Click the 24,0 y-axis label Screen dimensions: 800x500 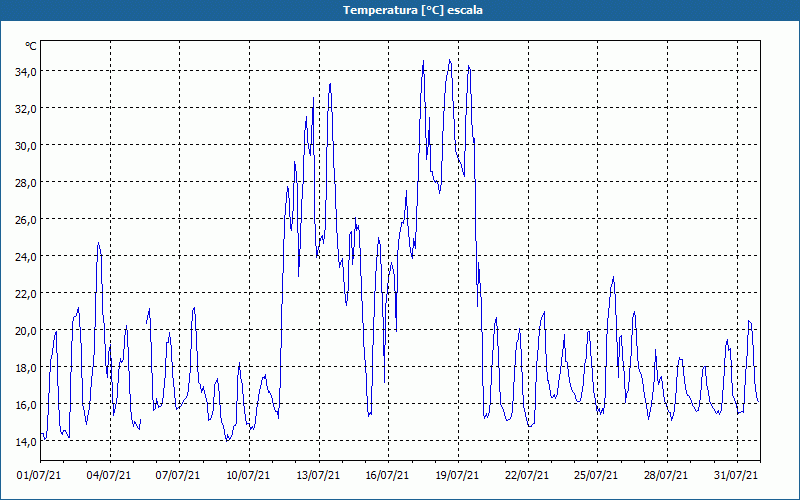pyautogui.click(x=25, y=257)
